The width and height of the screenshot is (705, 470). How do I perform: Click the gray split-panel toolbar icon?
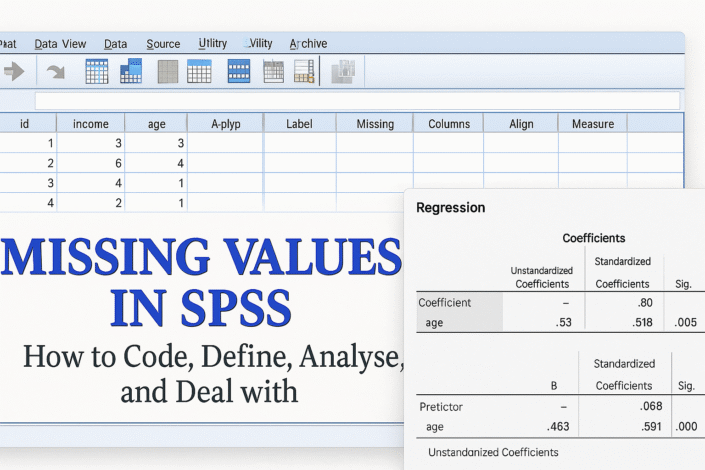pos(168,72)
